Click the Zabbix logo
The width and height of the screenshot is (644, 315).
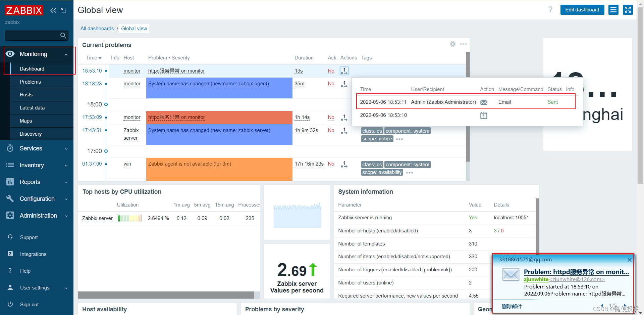pos(24,10)
